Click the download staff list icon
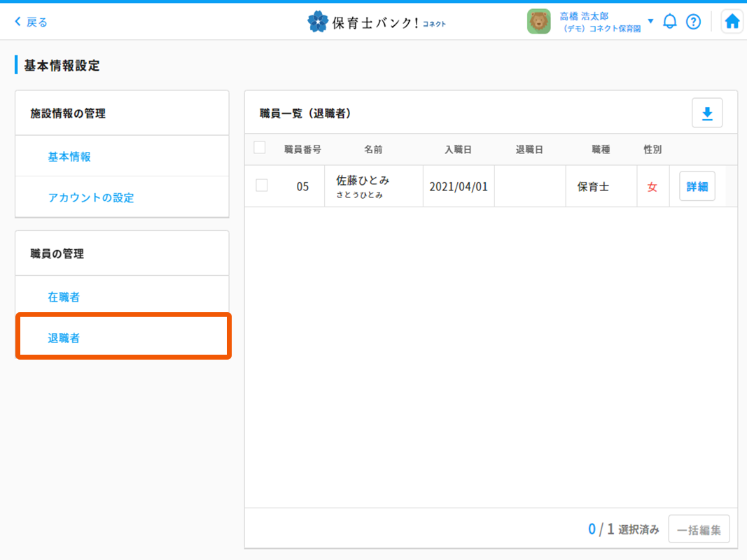The width and height of the screenshot is (747, 560). 707,113
